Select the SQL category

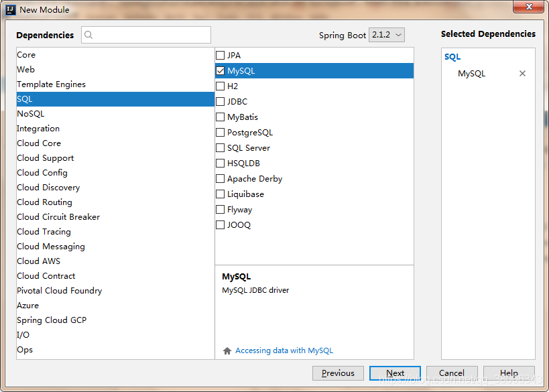[x=115, y=99]
